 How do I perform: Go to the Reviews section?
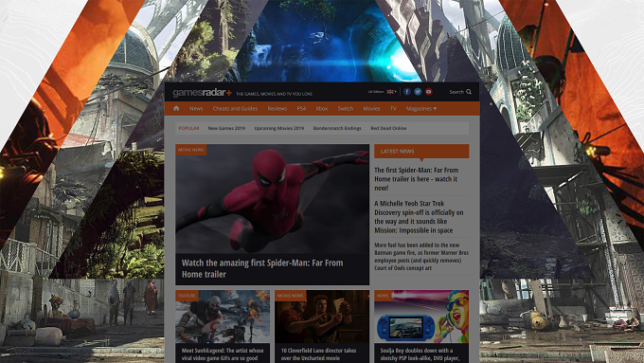[277, 109]
